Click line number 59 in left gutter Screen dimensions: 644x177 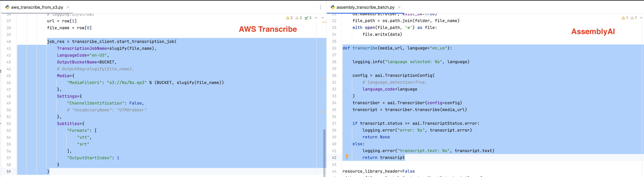9,172
